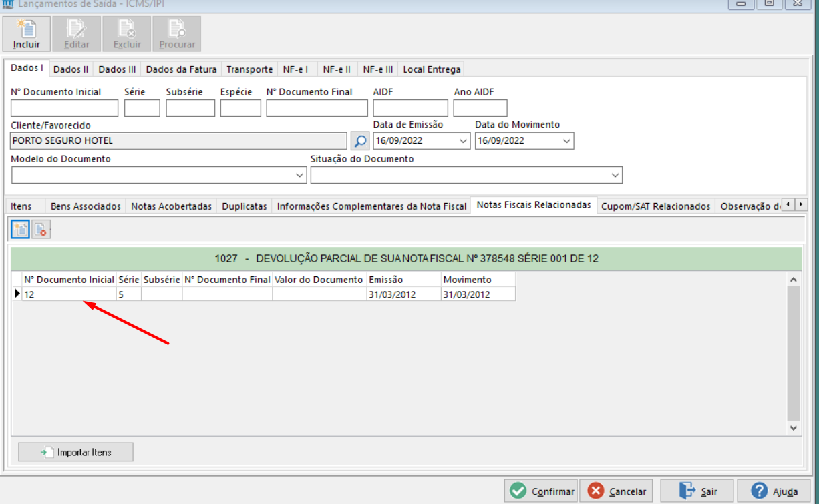Click the Procurar toolbar button
The height and width of the screenshot is (504, 819).
pyautogui.click(x=177, y=34)
